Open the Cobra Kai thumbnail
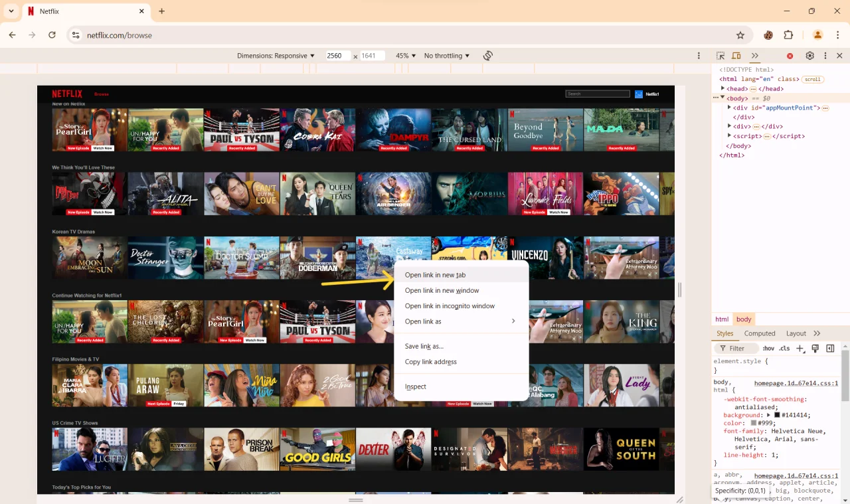 point(317,129)
